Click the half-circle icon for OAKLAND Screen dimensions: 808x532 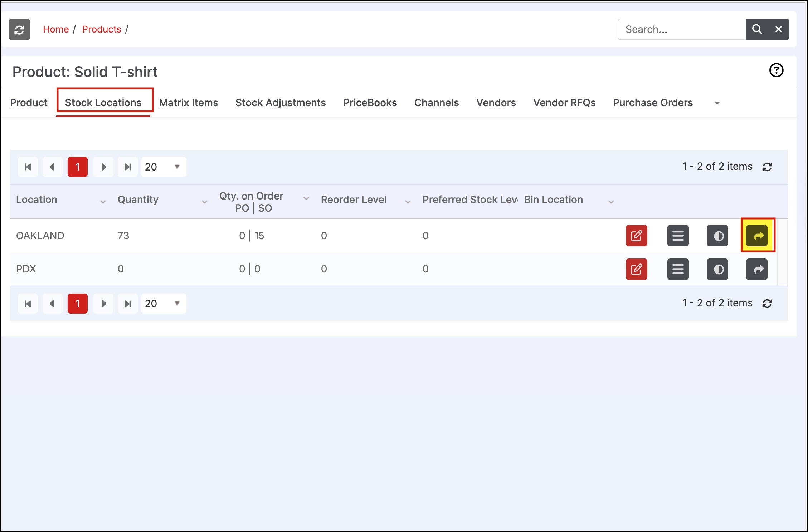717,236
